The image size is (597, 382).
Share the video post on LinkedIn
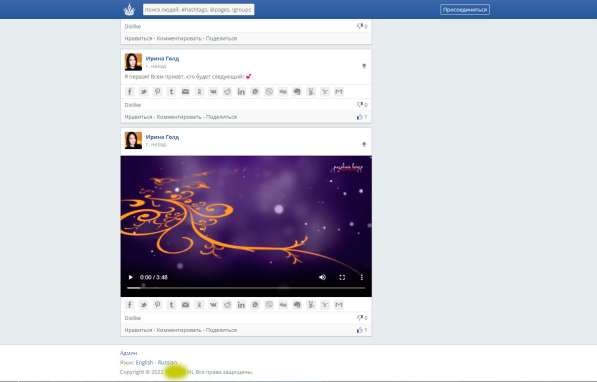pos(241,305)
